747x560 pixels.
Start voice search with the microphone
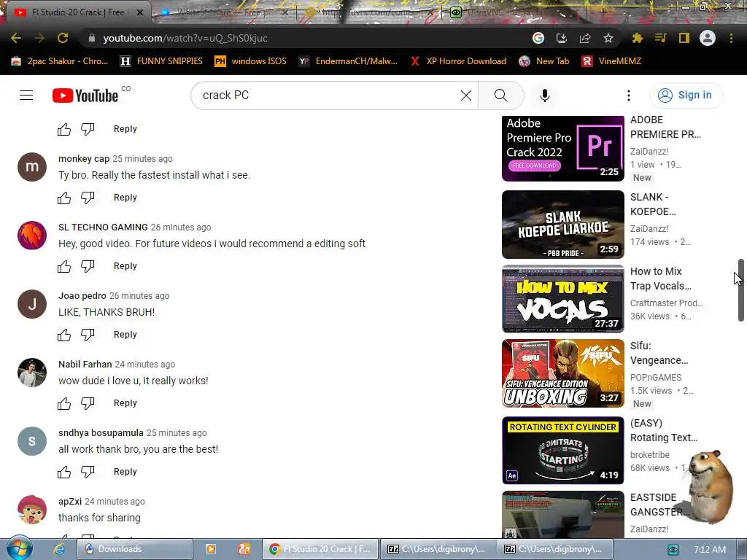tap(544, 96)
